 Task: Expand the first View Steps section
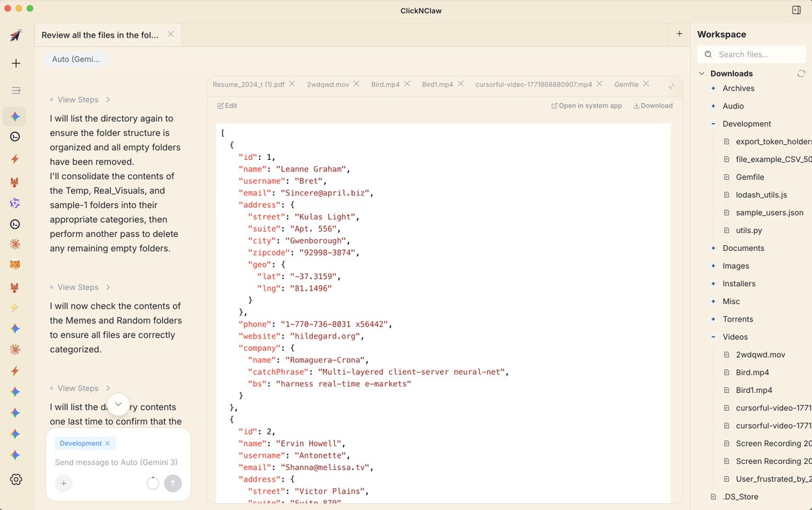point(80,100)
